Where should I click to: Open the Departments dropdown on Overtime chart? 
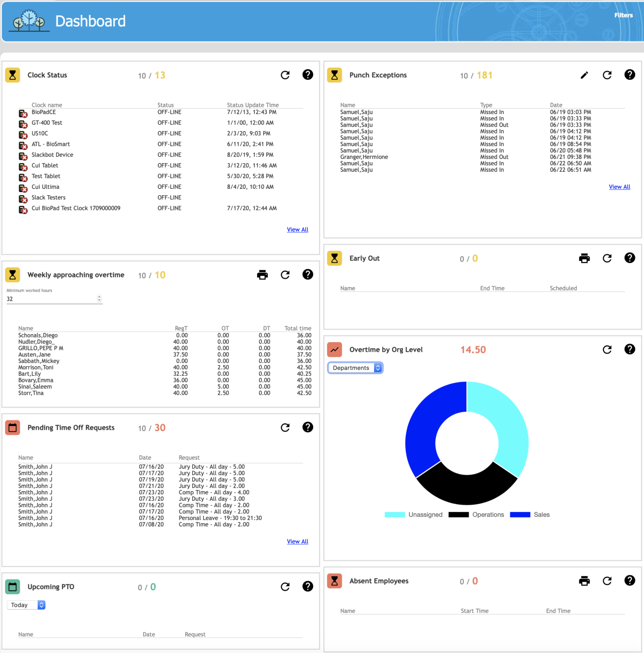[355, 367]
